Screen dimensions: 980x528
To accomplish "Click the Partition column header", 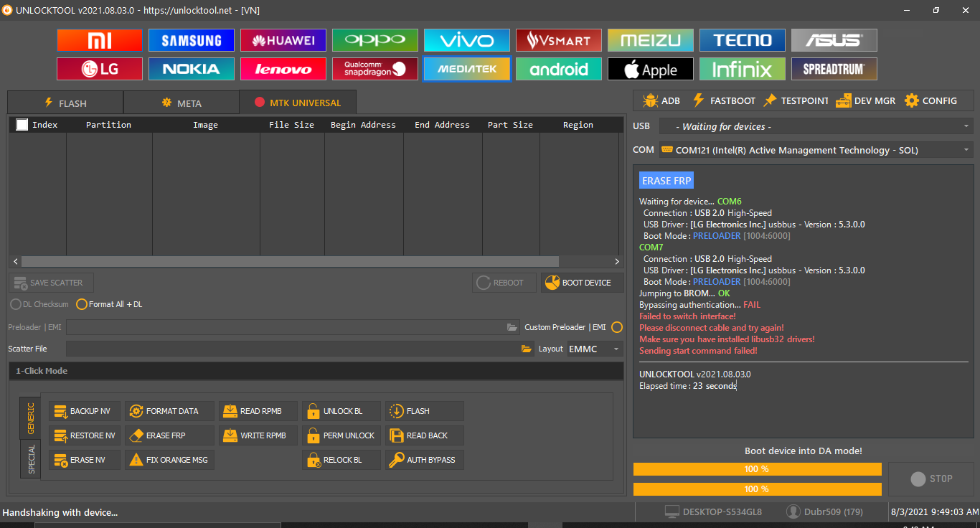I will tap(108, 125).
